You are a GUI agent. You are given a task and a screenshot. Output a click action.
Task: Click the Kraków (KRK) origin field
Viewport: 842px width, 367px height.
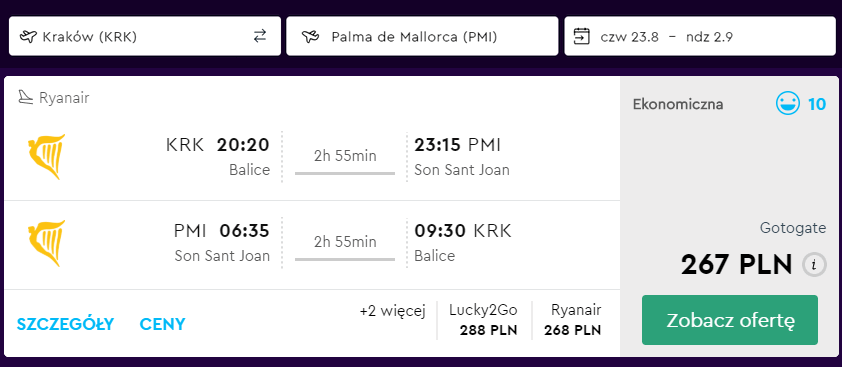click(x=145, y=36)
